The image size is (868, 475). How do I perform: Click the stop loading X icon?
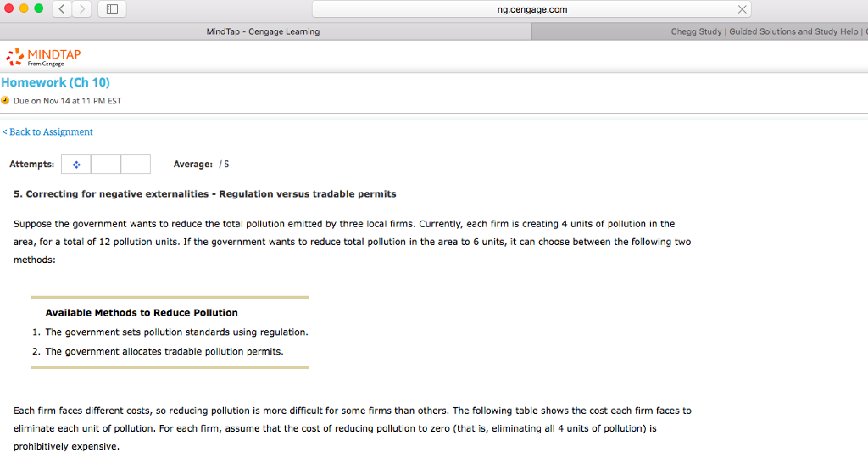pyautogui.click(x=743, y=9)
